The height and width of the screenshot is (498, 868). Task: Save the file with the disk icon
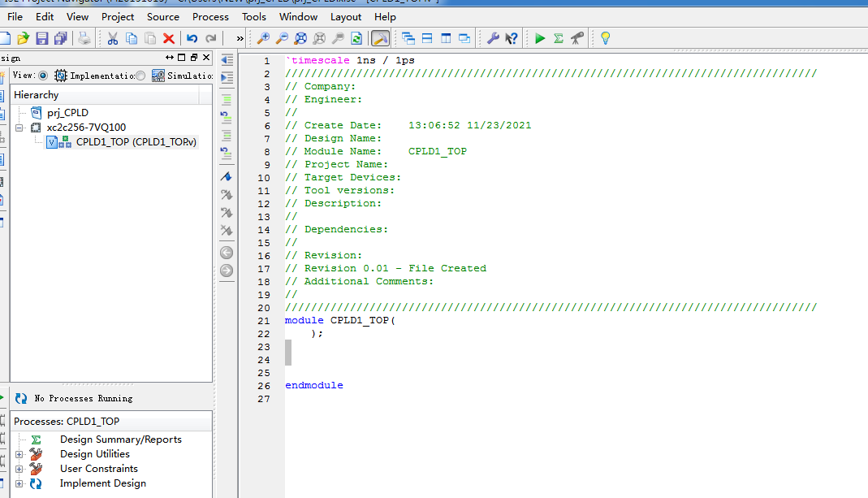click(x=41, y=37)
